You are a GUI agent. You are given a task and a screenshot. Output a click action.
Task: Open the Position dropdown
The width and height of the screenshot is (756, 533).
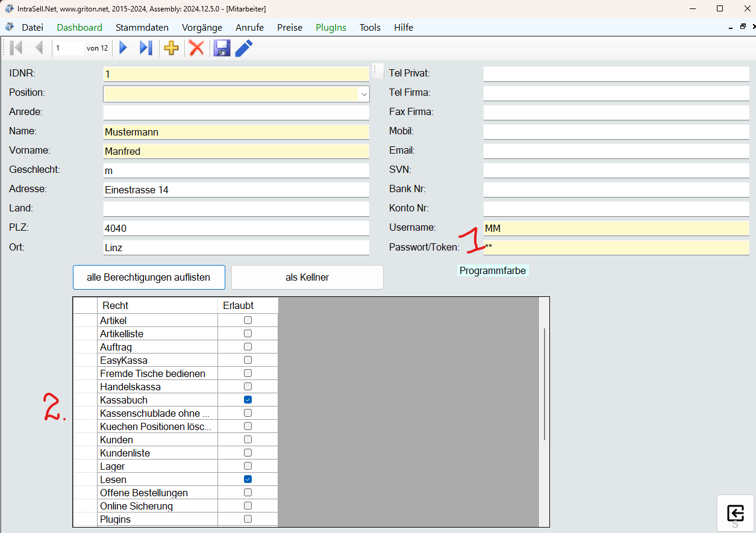(x=364, y=94)
